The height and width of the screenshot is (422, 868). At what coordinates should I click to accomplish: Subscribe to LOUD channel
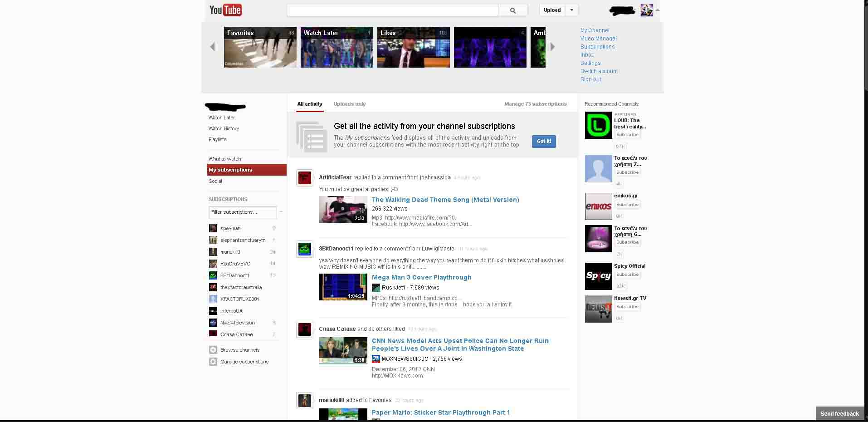627,135
